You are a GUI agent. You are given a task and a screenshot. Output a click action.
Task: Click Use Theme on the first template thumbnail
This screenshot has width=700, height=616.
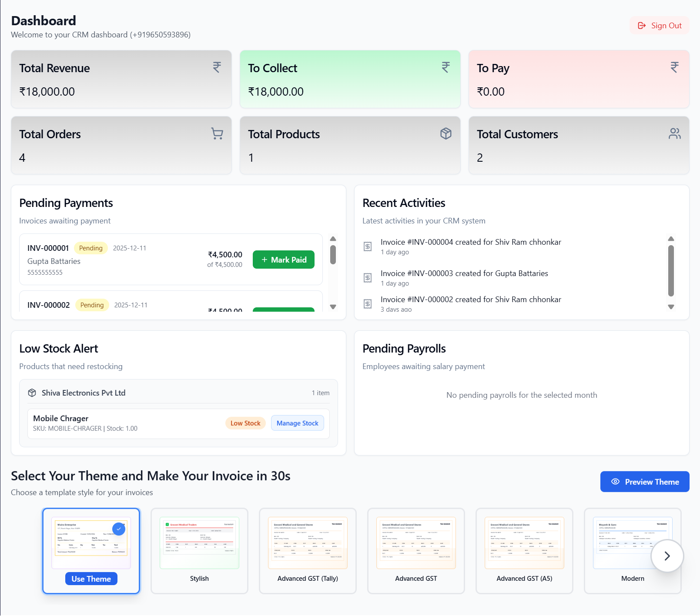(90, 579)
